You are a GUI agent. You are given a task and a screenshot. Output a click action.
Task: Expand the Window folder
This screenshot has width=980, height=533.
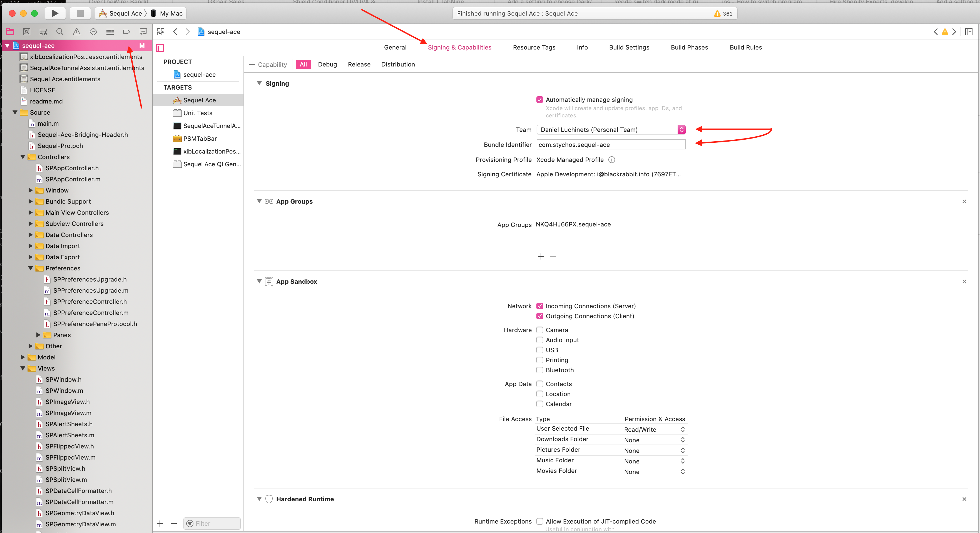coord(31,190)
